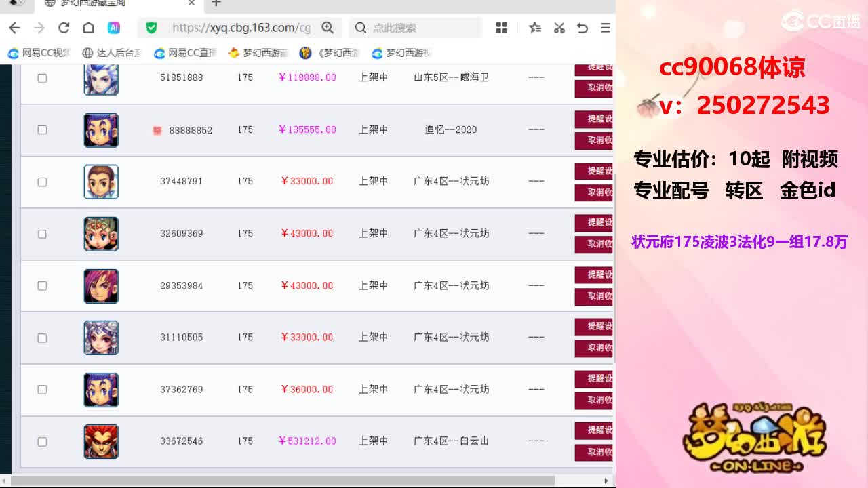Click the price ¥118888.00
The image size is (868, 488).
click(x=307, y=78)
